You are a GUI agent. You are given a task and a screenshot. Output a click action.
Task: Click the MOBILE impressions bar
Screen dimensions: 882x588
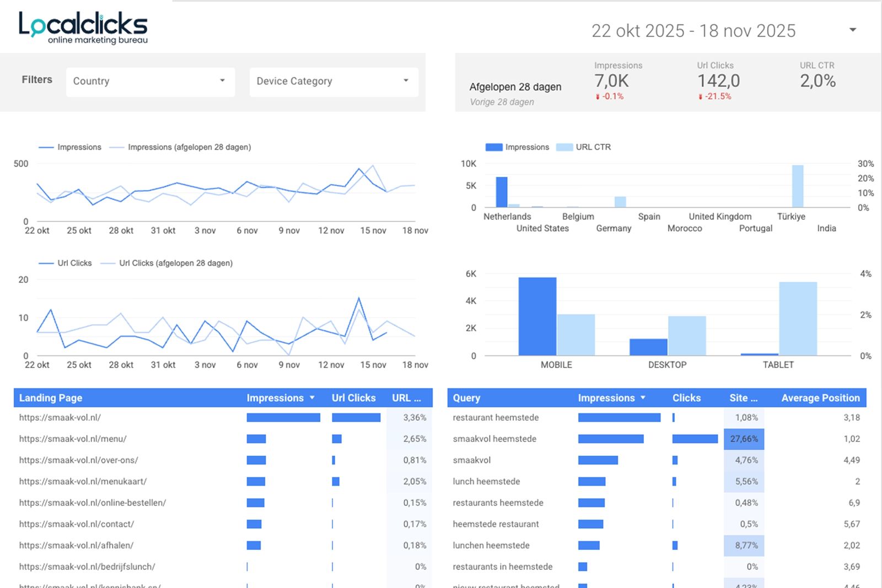pyautogui.click(x=537, y=316)
